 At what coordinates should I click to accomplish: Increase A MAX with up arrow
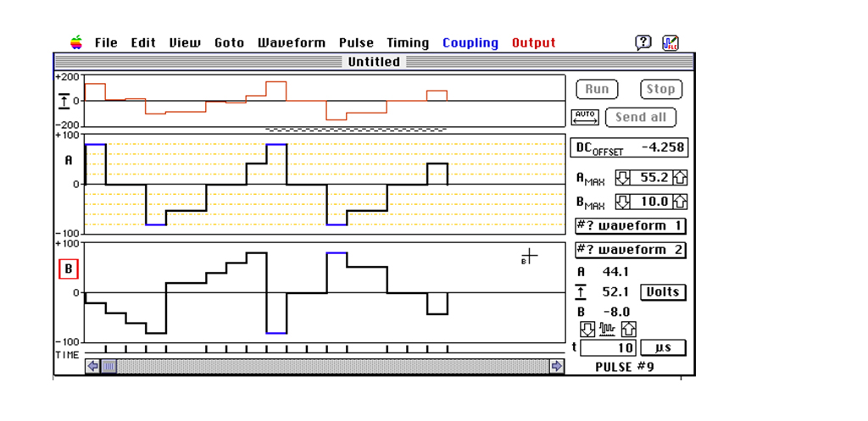(680, 178)
